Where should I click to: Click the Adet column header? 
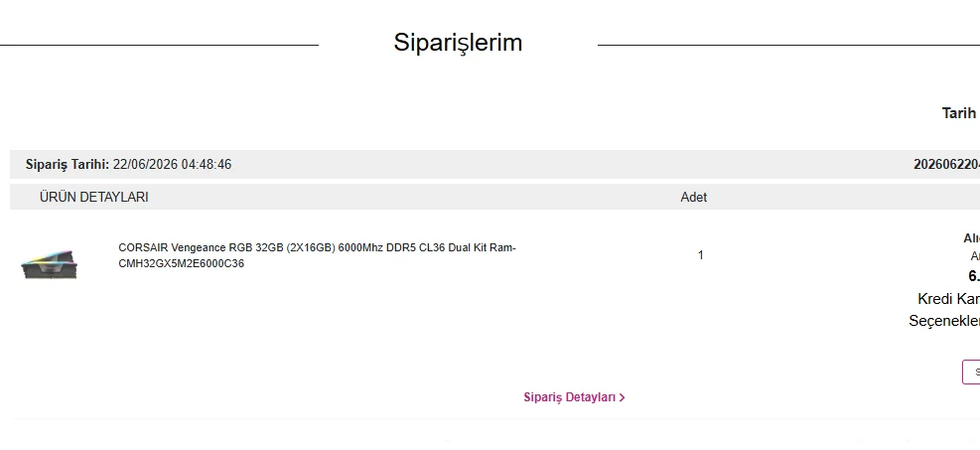(694, 198)
